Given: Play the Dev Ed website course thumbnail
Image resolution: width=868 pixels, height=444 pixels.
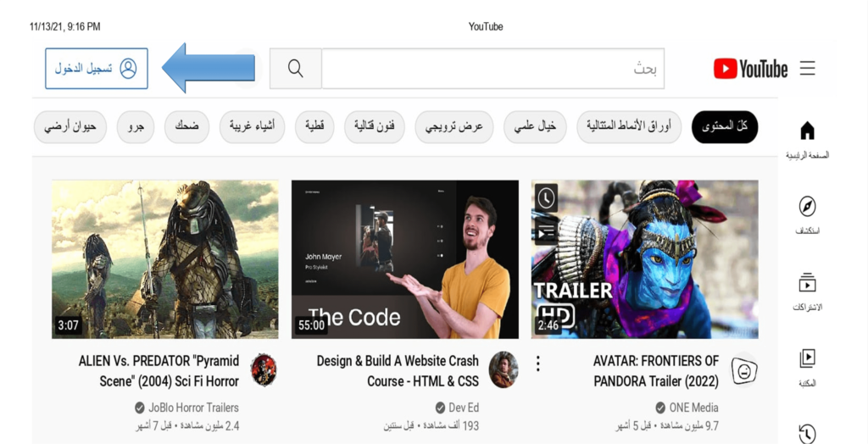Looking at the screenshot, I should pos(405,259).
